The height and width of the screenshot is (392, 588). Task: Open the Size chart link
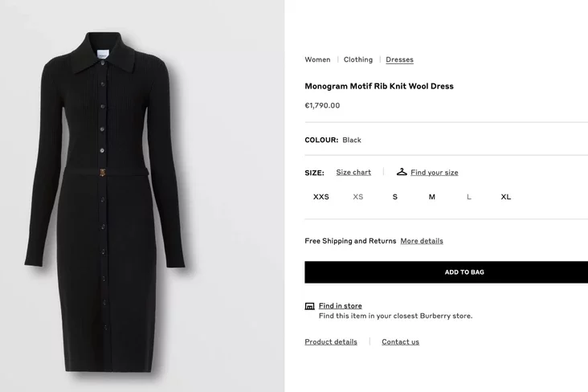point(353,173)
